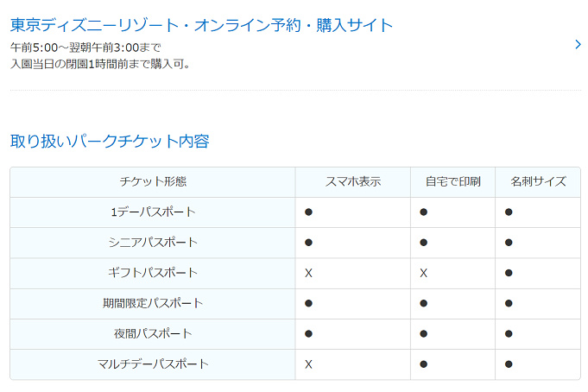The height and width of the screenshot is (392, 588).
Task: Select the 夜間パスポート row label
Action: tap(153, 333)
